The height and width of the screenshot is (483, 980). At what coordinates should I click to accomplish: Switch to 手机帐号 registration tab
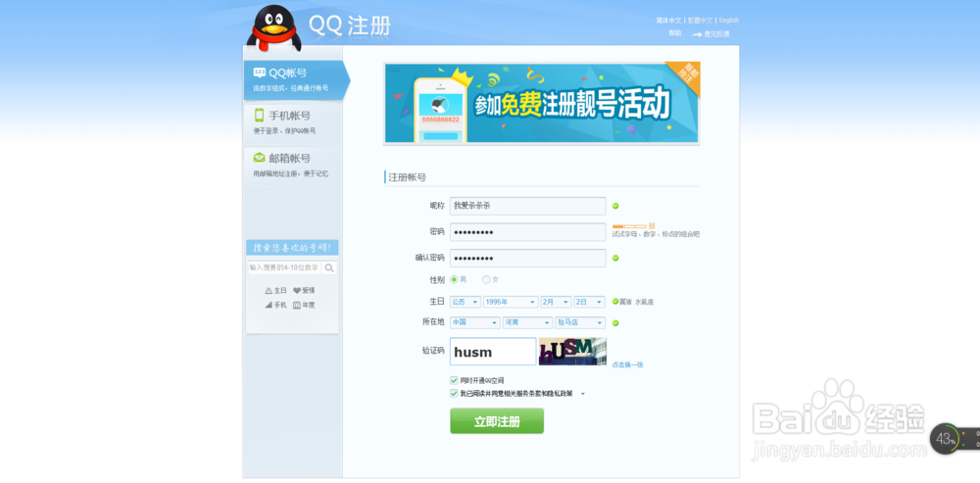point(293,121)
